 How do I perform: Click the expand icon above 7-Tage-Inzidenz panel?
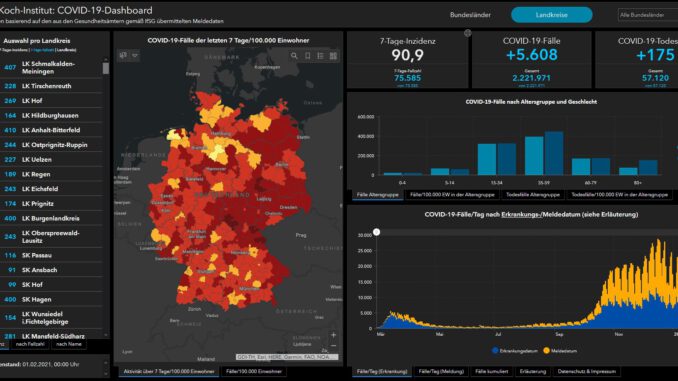[x=467, y=33]
